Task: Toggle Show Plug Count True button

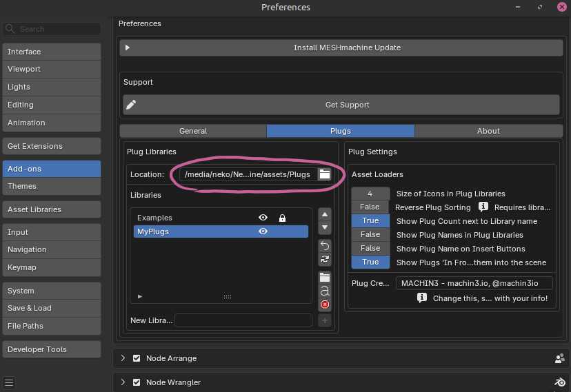Action: point(370,220)
